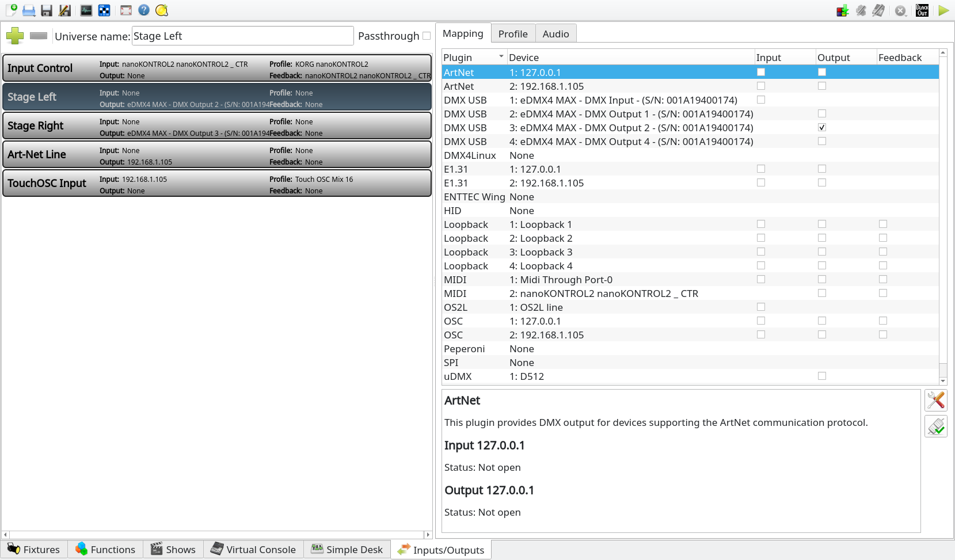The width and height of the screenshot is (955, 560).
Task: Enable Feedback for Loopback 1
Action: click(883, 224)
